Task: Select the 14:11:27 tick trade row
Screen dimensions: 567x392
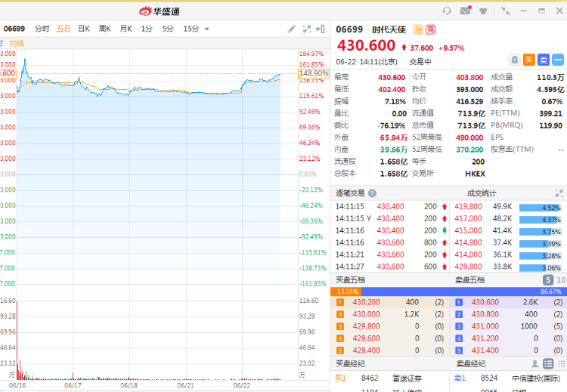Action: pos(390,267)
